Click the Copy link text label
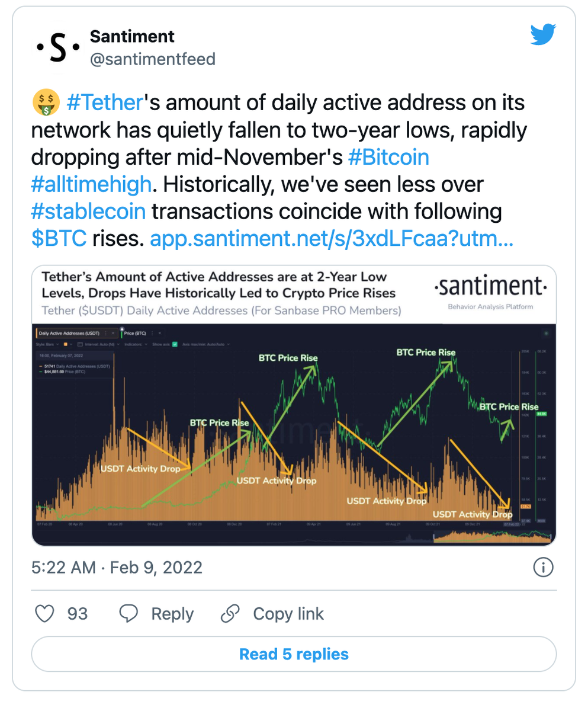Screen dimensions: 588x711 (x=288, y=614)
